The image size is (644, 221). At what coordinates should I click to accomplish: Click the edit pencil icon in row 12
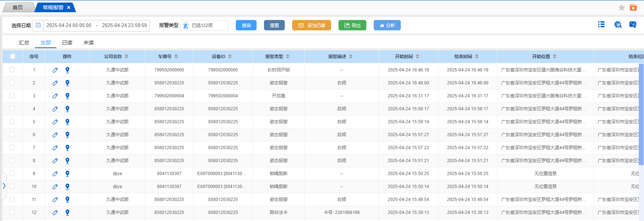[x=55, y=212]
